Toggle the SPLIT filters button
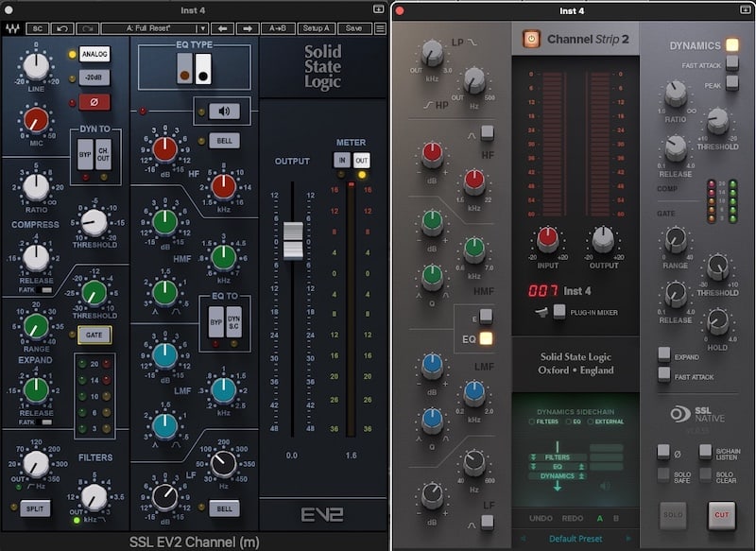756x551 pixels. [x=35, y=508]
